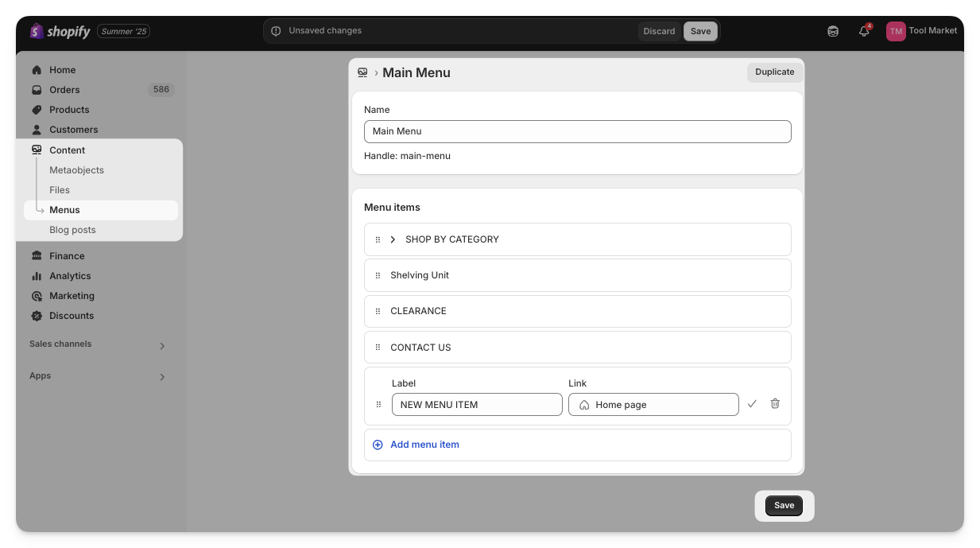980x548 pixels.
Task: Expand the Apps section
Action: point(162,377)
